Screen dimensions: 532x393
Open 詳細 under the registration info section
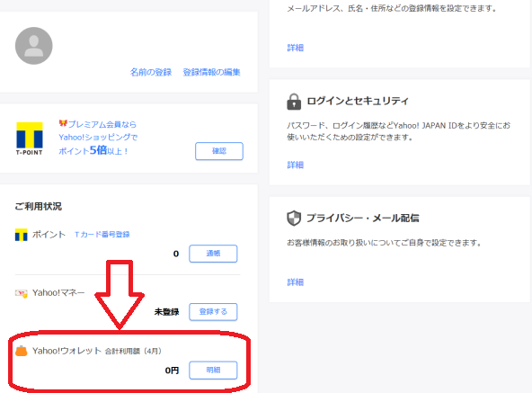(295, 48)
